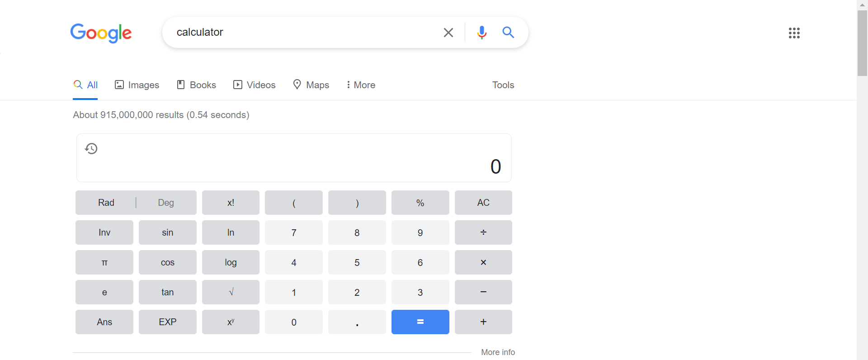Image resolution: width=868 pixels, height=360 pixels.
Task: Switch calculator to Deg mode
Action: 166,203
